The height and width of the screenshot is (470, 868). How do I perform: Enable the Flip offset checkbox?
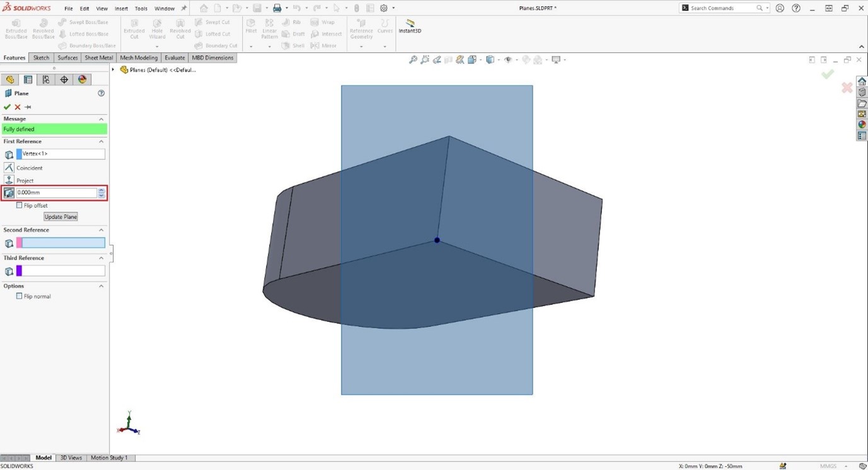[x=20, y=205]
